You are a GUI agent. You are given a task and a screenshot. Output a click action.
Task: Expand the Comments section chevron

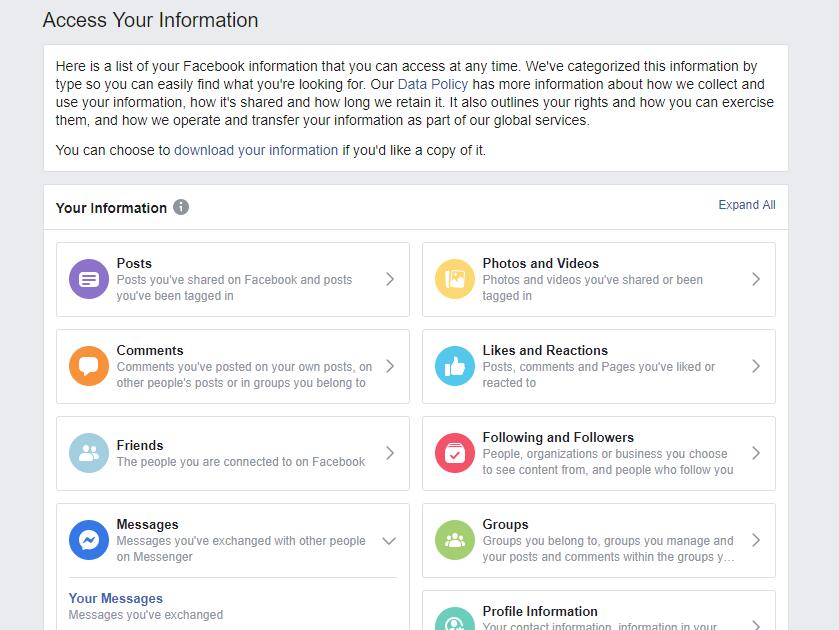click(x=390, y=366)
